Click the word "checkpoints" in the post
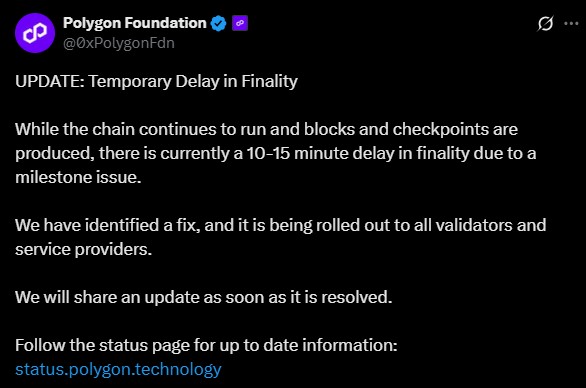This screenshot has height=388, width=586. coord(440,130)
